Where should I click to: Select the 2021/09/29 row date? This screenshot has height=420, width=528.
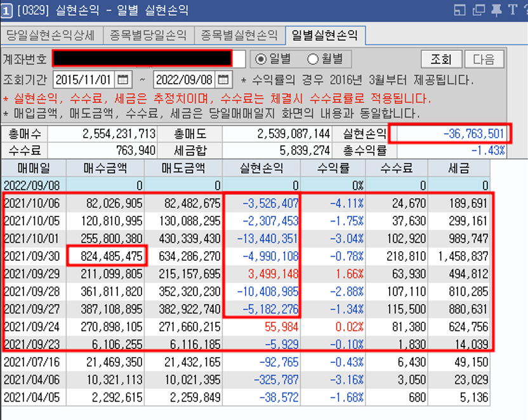pos(32,274)
